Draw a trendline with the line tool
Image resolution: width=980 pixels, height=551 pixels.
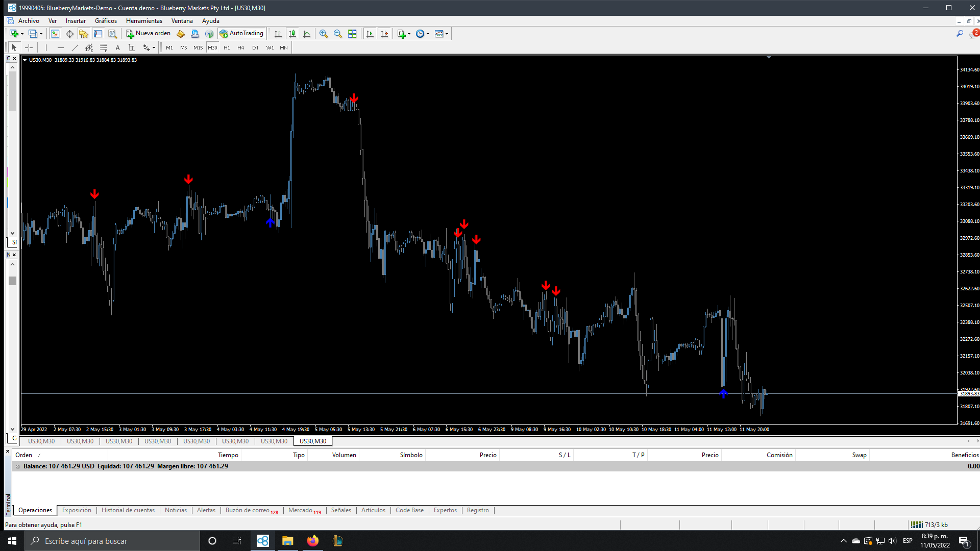point(75,47)
